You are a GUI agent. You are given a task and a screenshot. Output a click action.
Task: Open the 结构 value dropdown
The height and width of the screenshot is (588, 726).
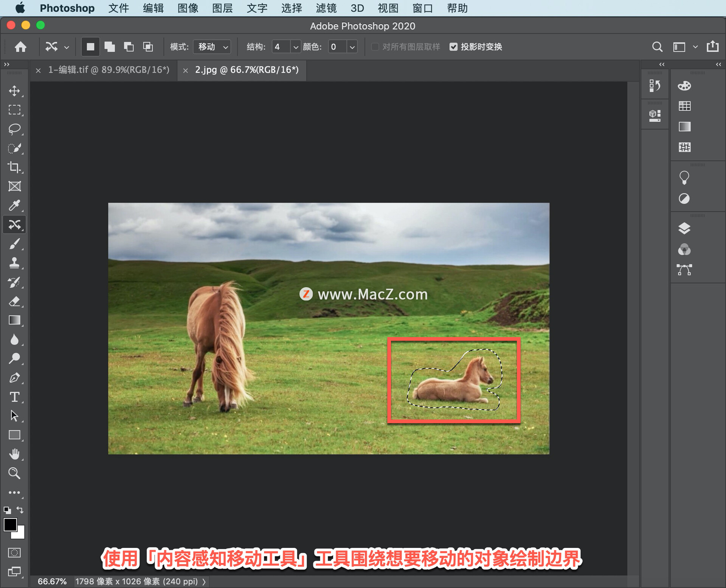click(x=296, y=47)
